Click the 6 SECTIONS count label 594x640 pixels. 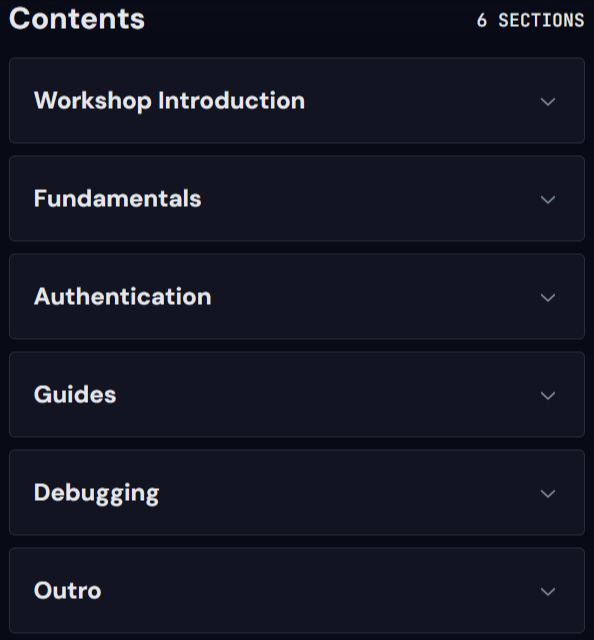click(530, 20)
